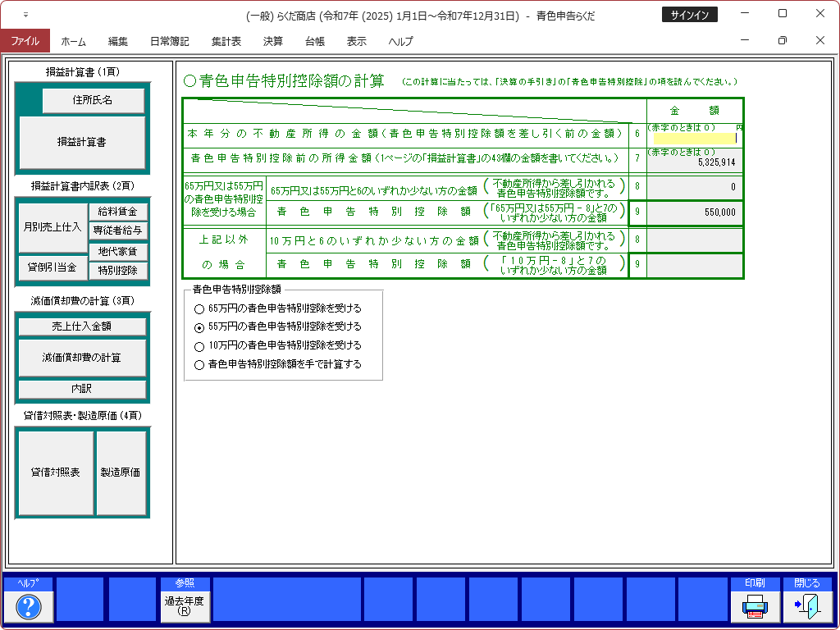Restore the inner document window
This screenshot has height=630, width=840.
click(782, 41)
